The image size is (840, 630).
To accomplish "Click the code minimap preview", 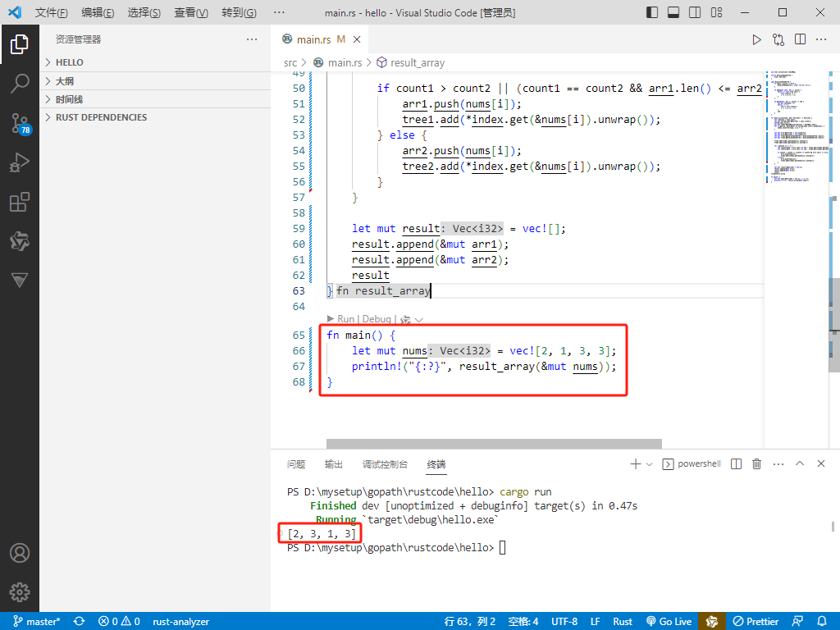I will (x=797, y=126).
